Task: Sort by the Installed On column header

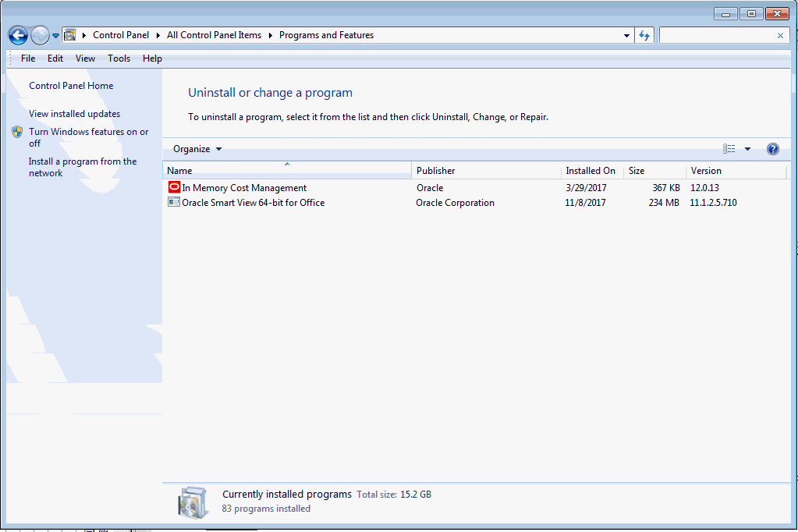Action: (592, 171)
